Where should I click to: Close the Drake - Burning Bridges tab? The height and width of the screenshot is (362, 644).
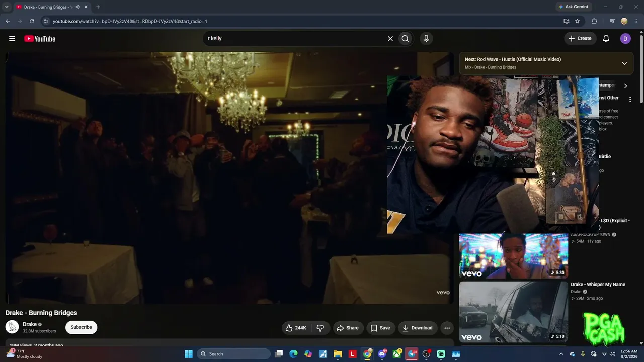point(86,7)
